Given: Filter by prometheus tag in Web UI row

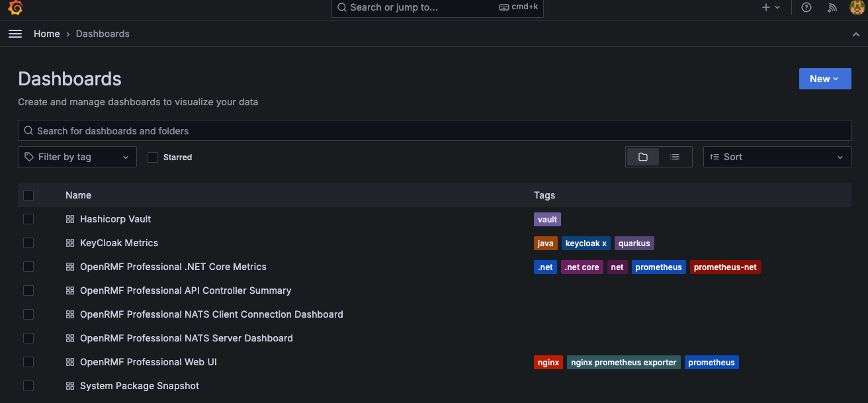Looking at the screenshot, I should (712, 363).
